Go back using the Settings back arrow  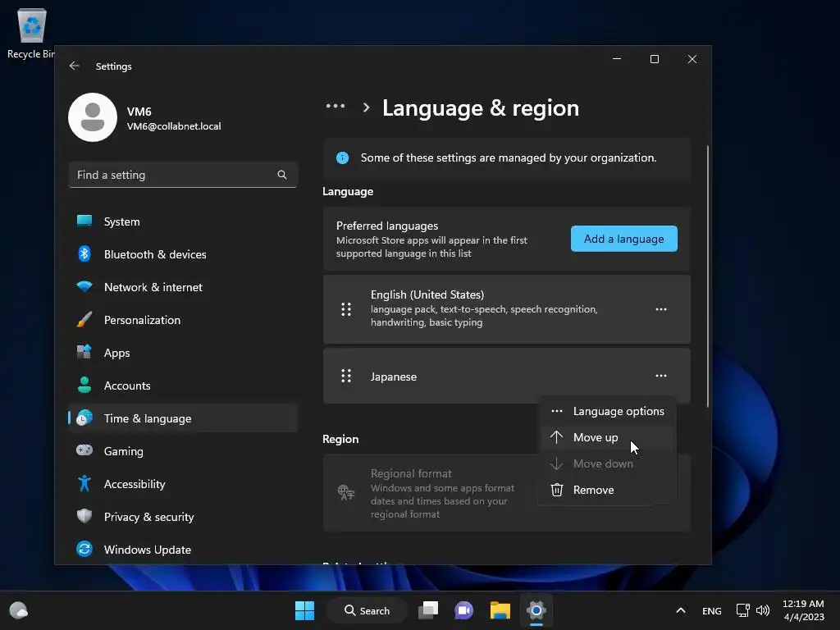(75, 66)
